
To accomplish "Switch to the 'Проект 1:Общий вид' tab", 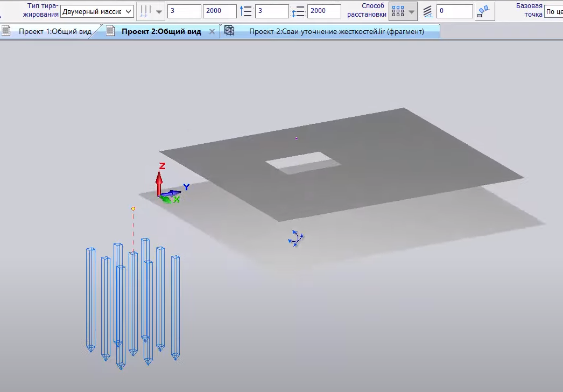I will [54, 32].
